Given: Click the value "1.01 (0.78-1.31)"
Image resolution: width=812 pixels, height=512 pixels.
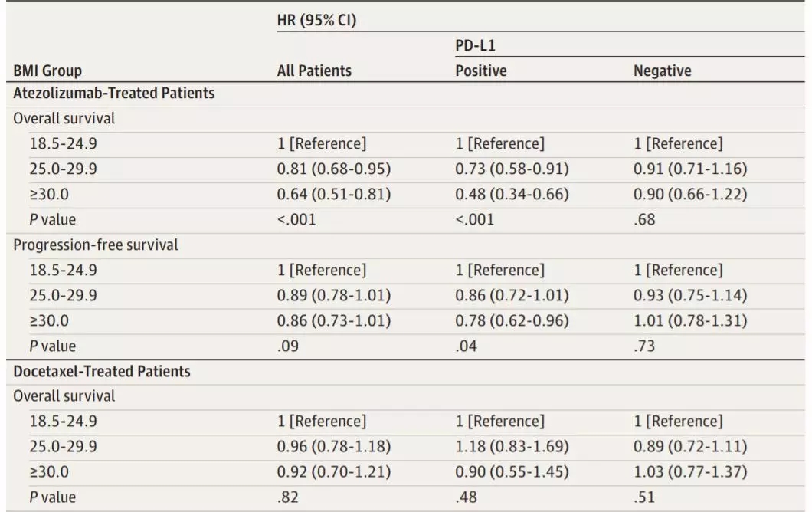Looking at the screenshot, I should (x=689, y=320).
